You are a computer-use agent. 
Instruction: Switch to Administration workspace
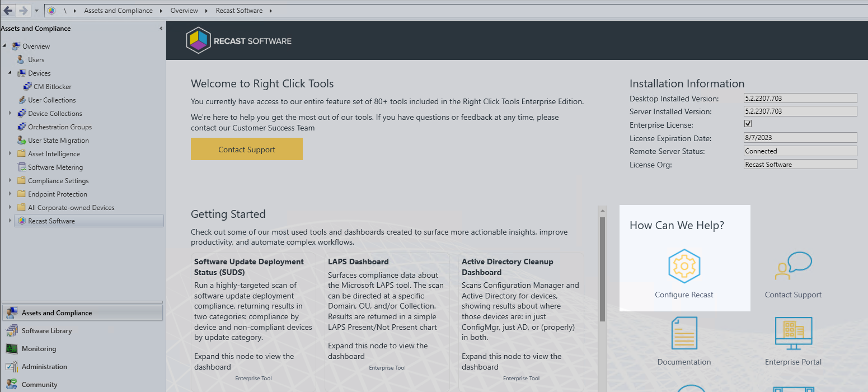tap(82, 367)
